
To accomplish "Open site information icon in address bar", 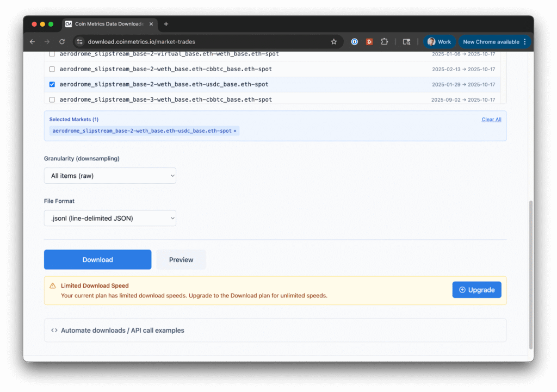I will pos(79,42).
